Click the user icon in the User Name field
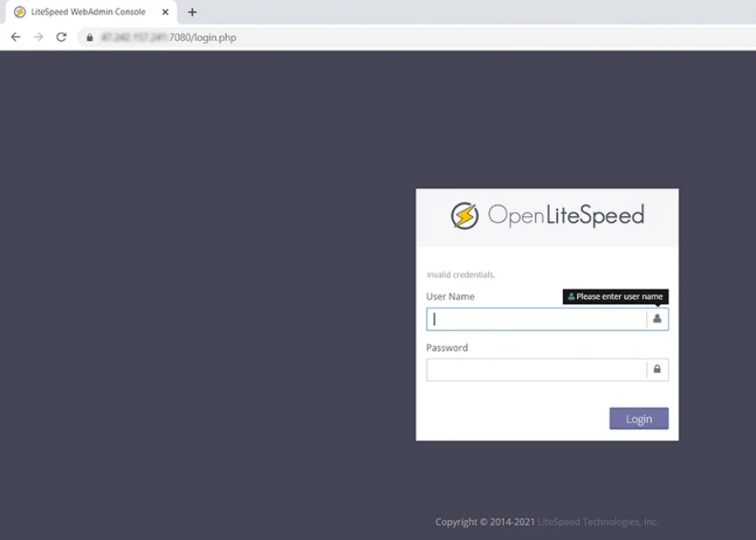The height and width of the screenshot is (540, 756). click(657, 318)
